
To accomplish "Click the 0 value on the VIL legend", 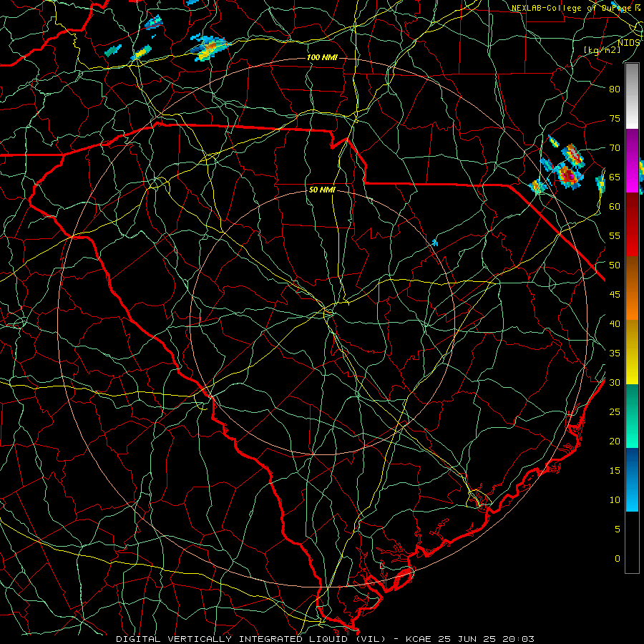I will point(618,559).
